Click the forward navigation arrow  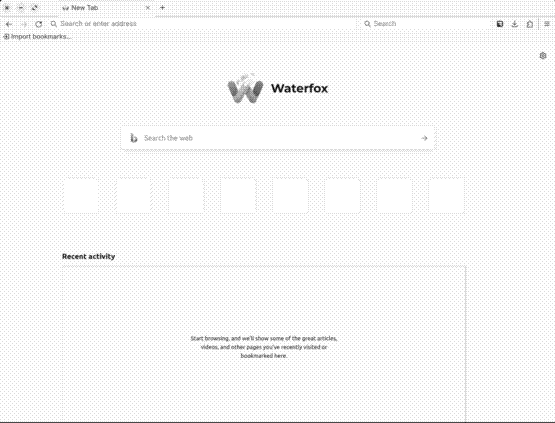tap(24, 24)
